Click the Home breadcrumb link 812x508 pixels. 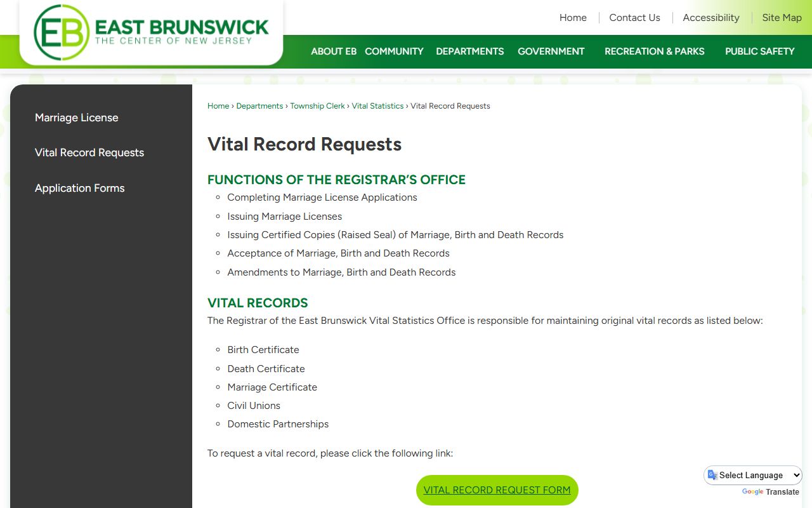218,106
